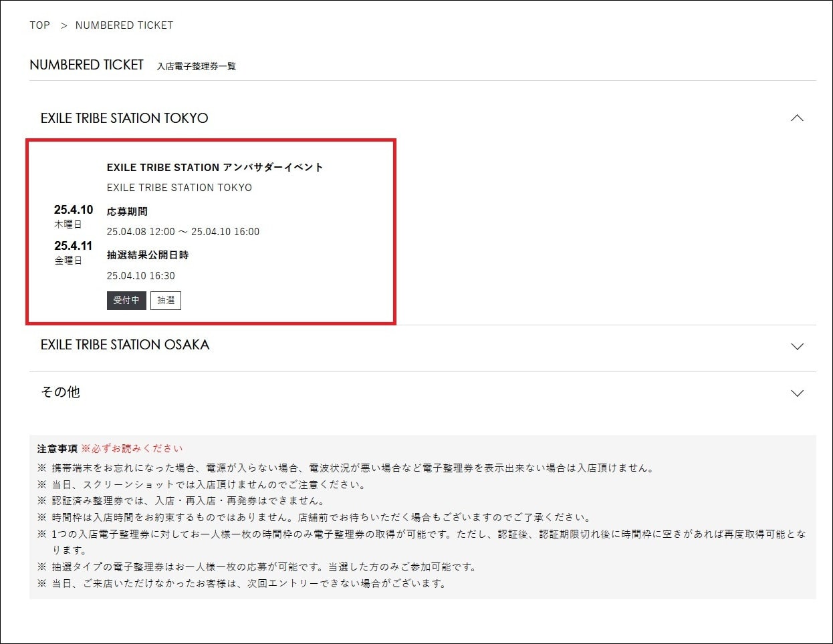Click the red ※必ずお読みください notice
The width and height of the screenshot is (833, 644).
132,448
